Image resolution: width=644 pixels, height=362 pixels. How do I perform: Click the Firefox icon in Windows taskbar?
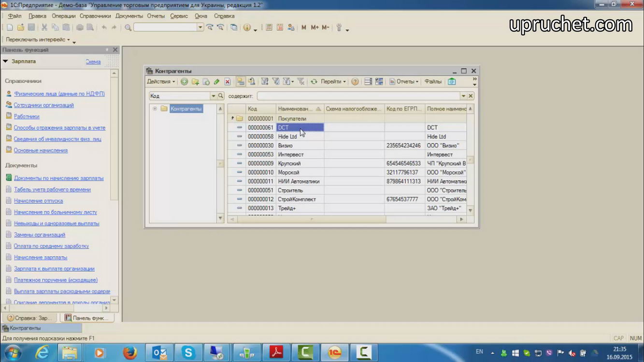(129, 353)
